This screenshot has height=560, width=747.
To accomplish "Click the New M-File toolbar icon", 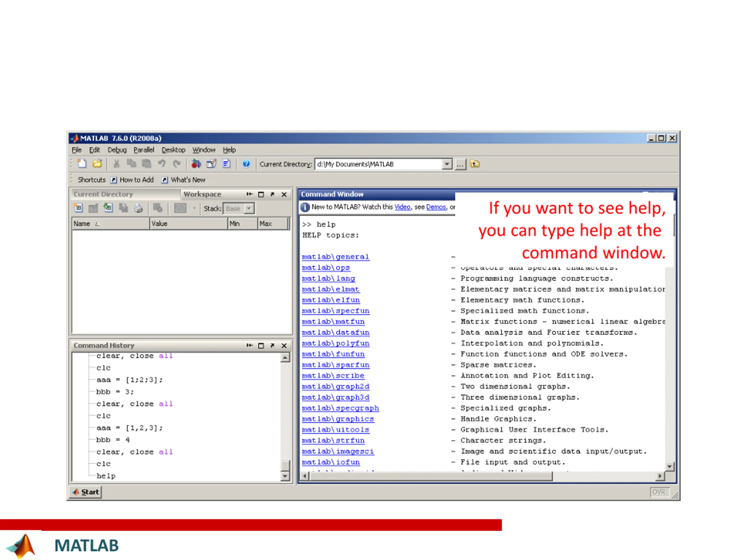I will (82, 164).
